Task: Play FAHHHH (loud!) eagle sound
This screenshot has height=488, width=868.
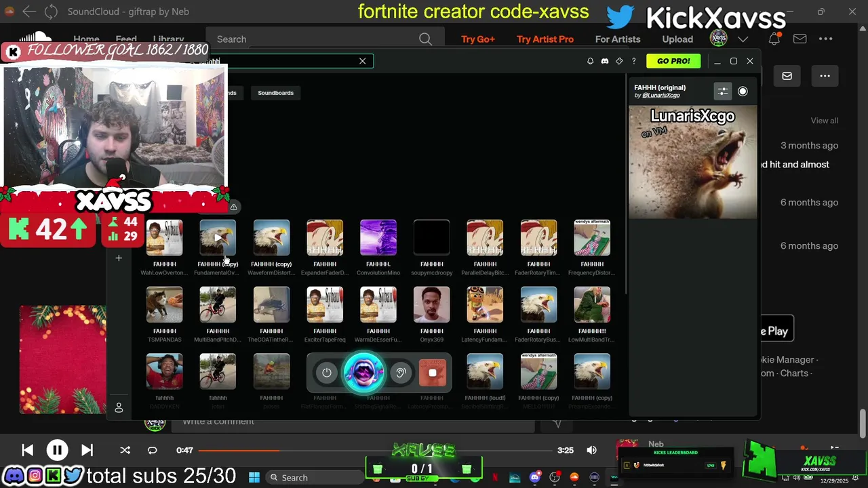Action: pos(485,371)
